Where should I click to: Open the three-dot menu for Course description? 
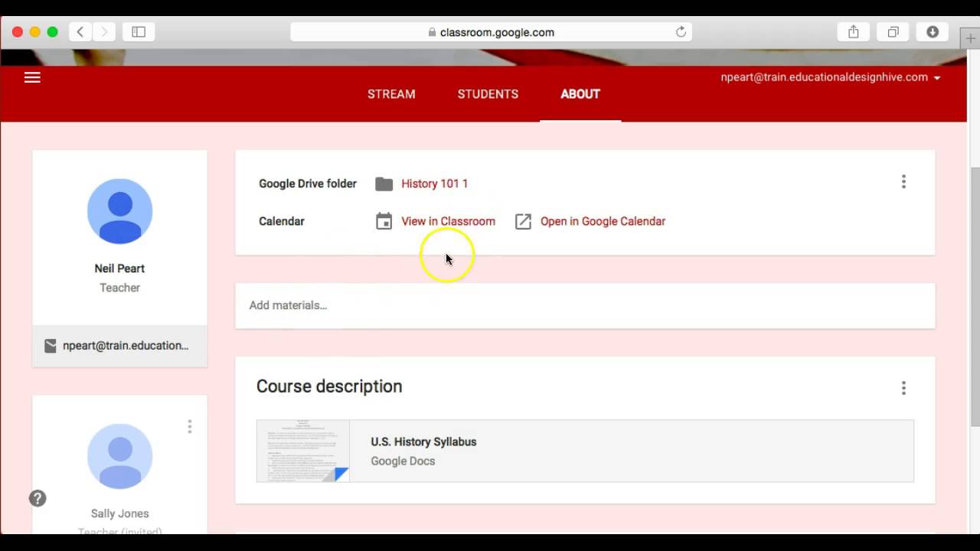[903, 388]
